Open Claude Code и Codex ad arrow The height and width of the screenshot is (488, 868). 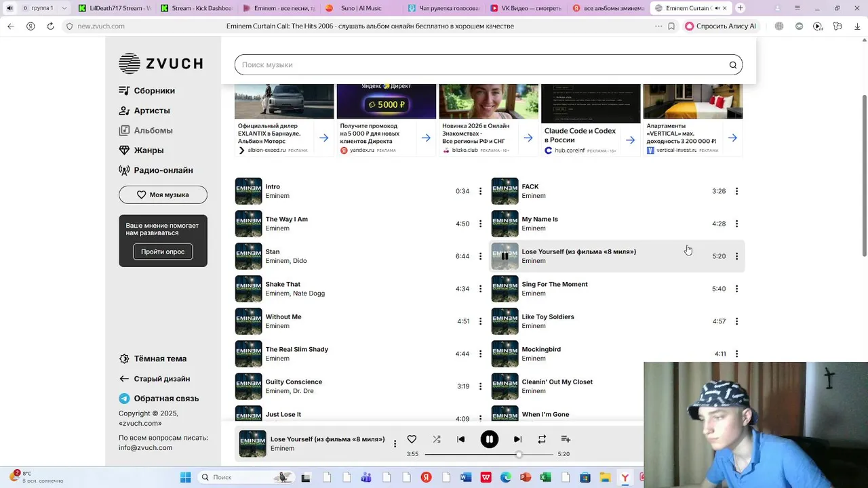(x=631, y=140)
